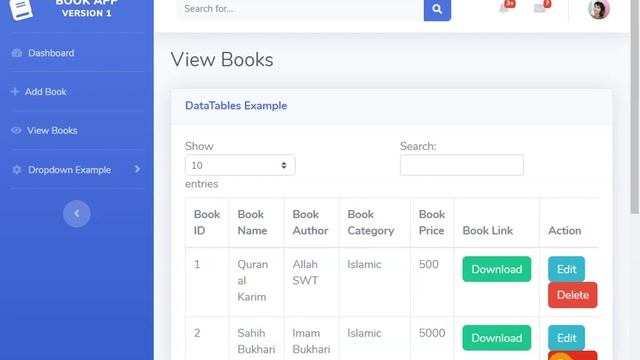
Task: Click the page vertical scrollbar
Action: tap(635, 106)
